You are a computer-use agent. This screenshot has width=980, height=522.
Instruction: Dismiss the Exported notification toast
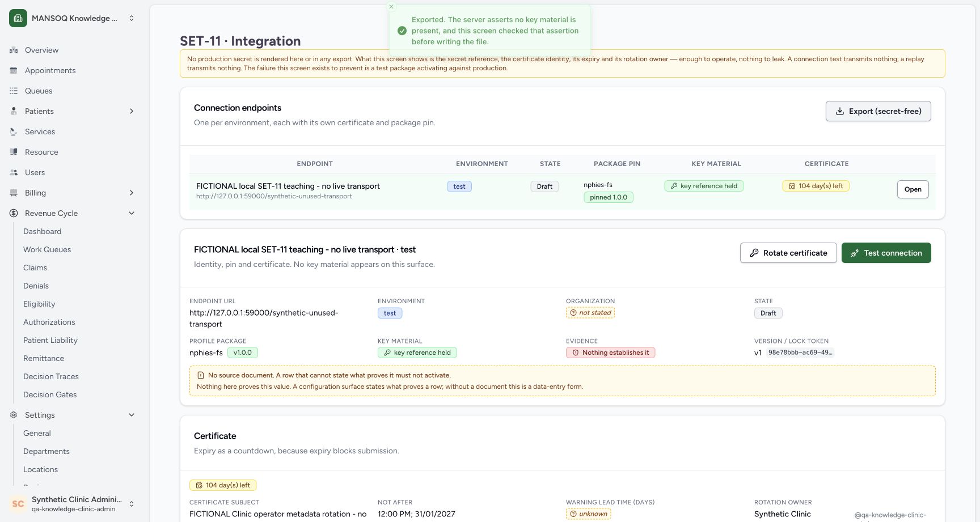click(391, 7)
